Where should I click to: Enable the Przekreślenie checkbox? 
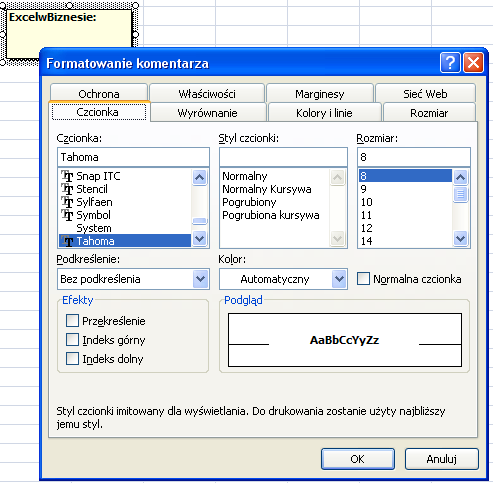pyautogui.click(x=72, y=321)
